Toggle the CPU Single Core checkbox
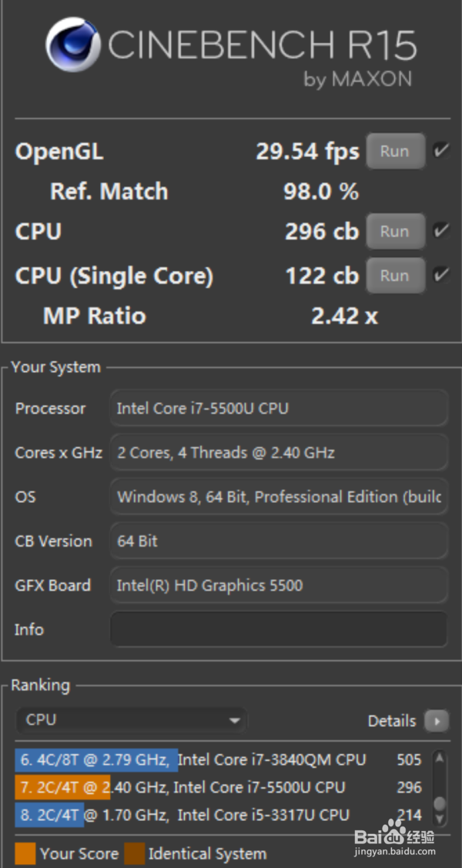This screenshot has width=462, height=868. click(x=441, y=274)
